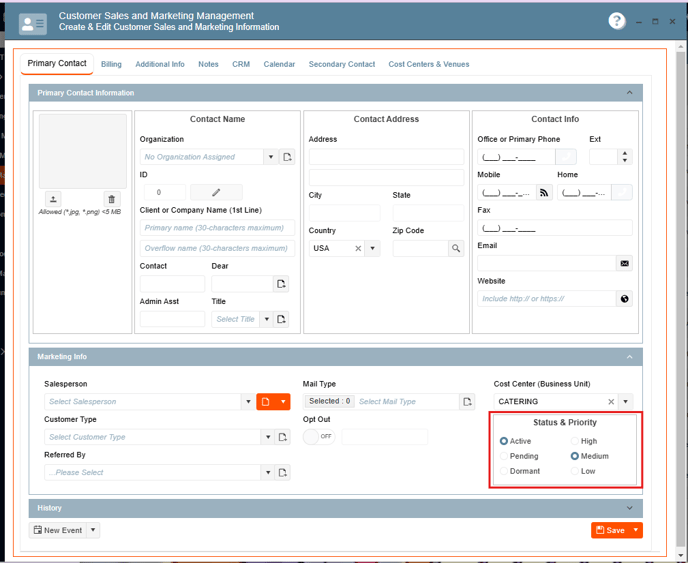Switch to the Notes tab
Screen dimensions: 688x563
(x=208, y=64)
